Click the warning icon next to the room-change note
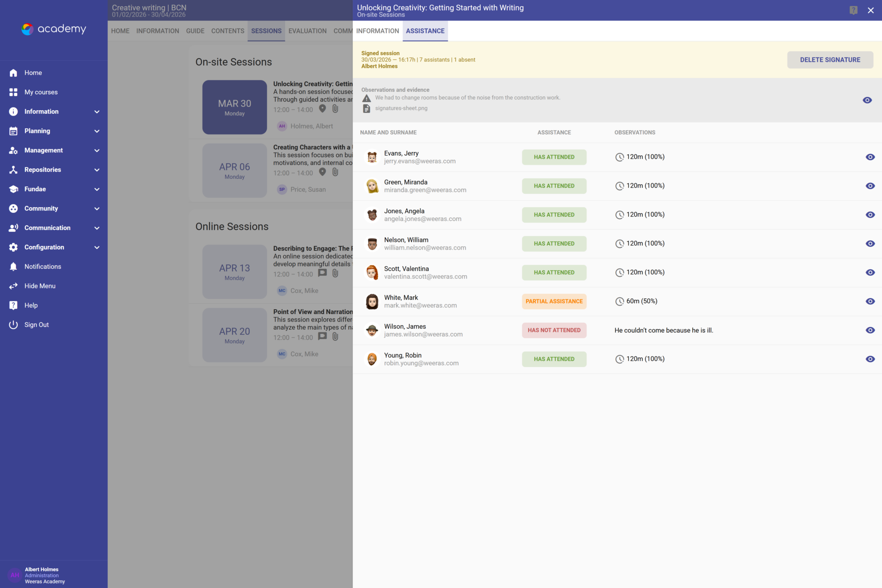Image resolution: width=882 pixels, height=588 pixels. pyautogui.click(x=366, y=98)
